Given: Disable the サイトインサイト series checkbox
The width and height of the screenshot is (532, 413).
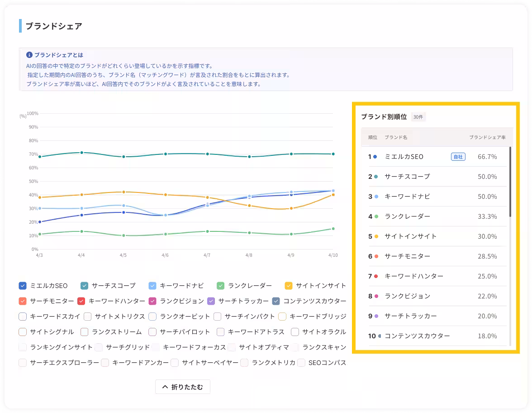Looking at the screenshot, I should tap(289, 286).
